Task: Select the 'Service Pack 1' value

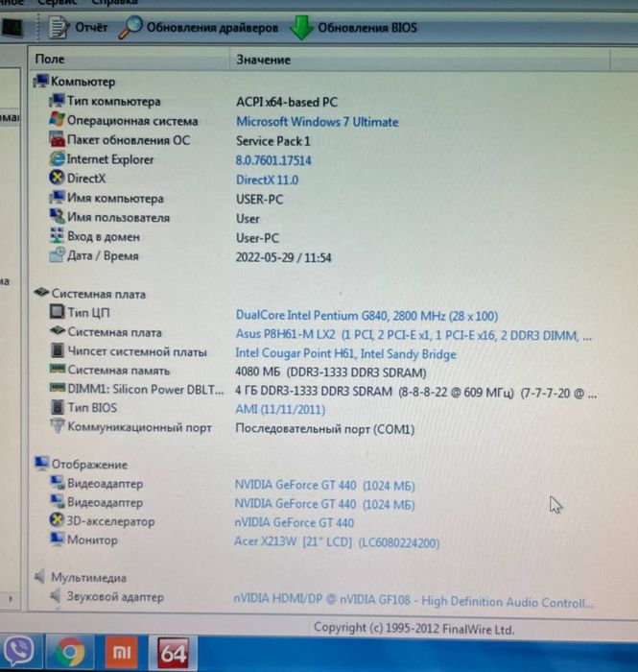Action: coord(273,141)
